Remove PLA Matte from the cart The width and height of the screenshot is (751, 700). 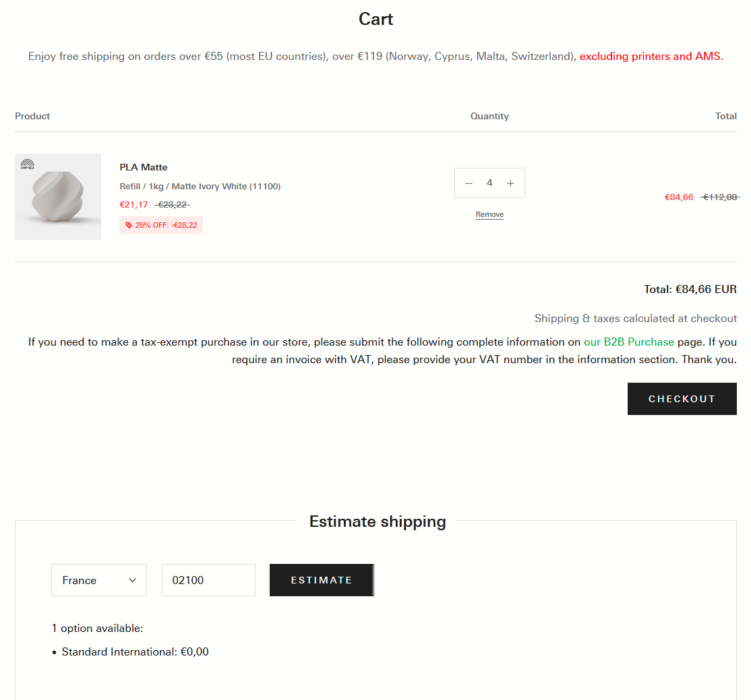coord(489,214)
